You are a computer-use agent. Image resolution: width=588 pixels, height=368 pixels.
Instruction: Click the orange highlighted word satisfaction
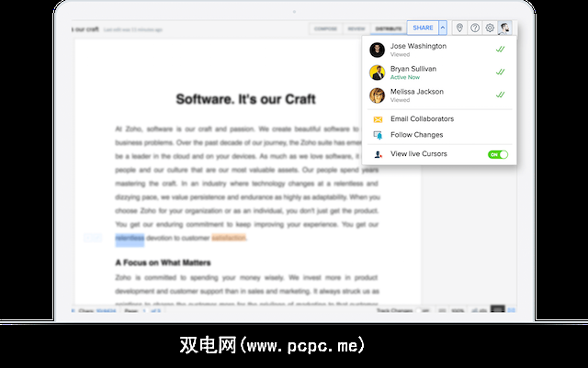[x=229, y=238]
